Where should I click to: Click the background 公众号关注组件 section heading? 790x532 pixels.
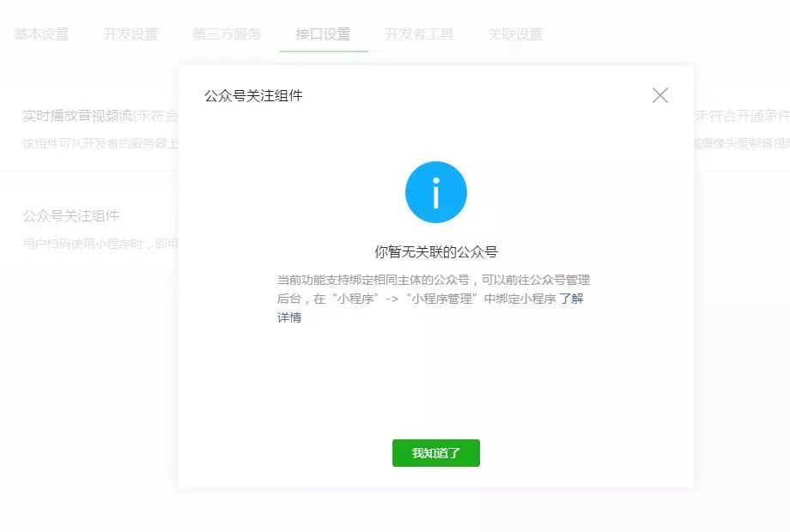(71, 216)
